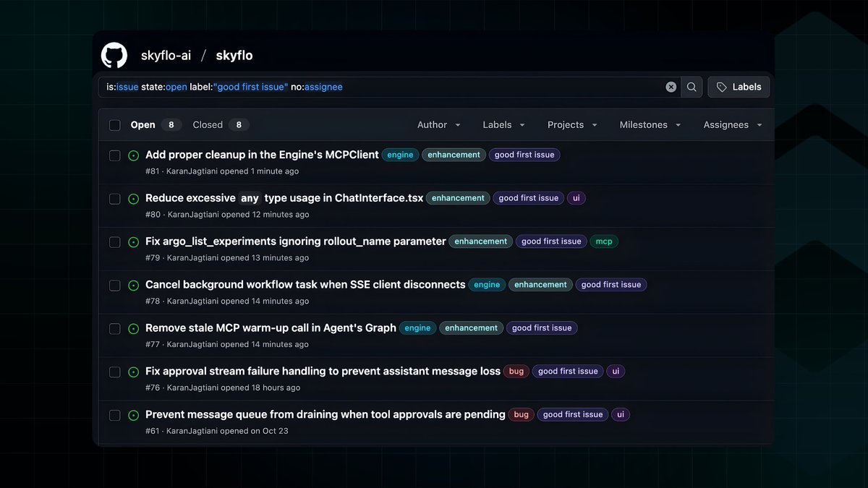Open issue status icon for #76

tap(133, 372)
